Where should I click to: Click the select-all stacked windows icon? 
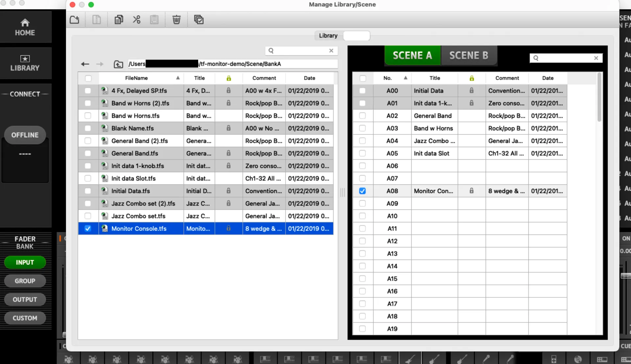coord(199,20)
